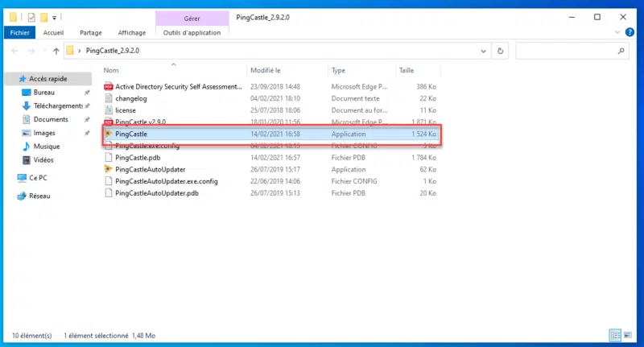Click the Bureau desktop icon
Image resolution: width=644 pixels, height=347 pixels.
(x=26, y=93)
